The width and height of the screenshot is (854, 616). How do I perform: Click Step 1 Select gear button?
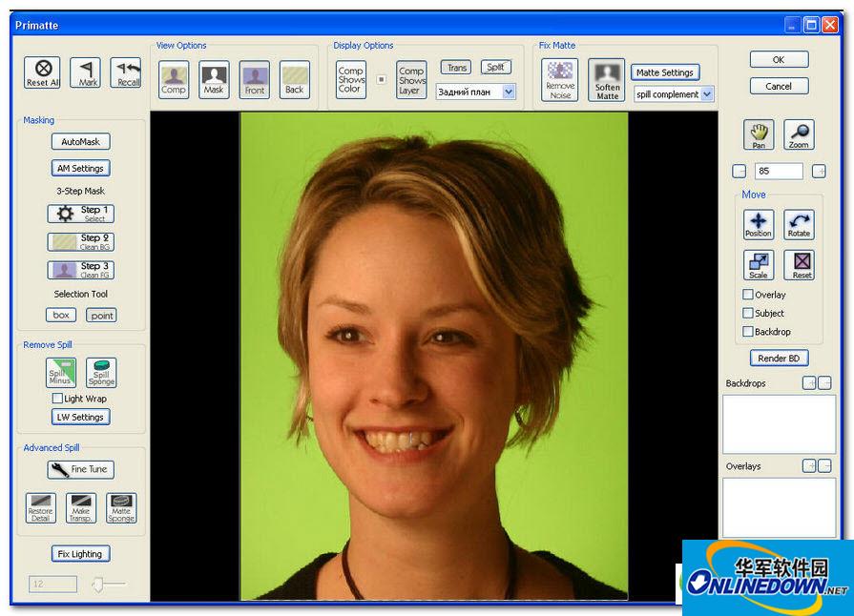pyautogui.click(x=80, y=214)
